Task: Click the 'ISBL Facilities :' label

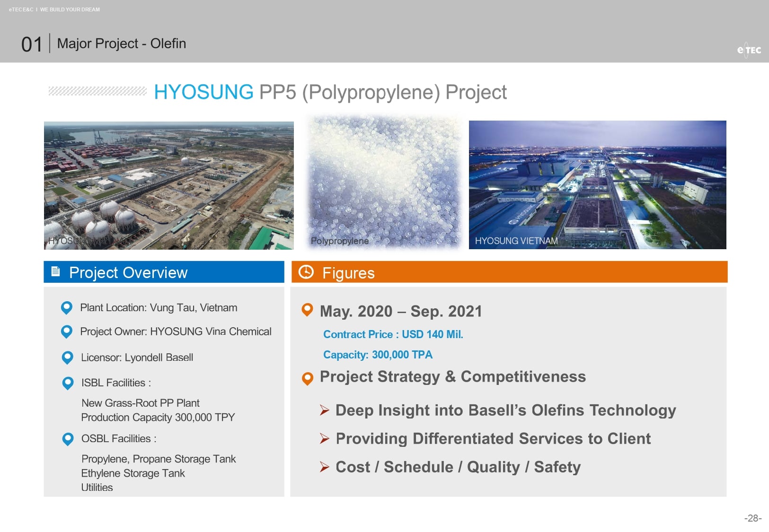Action: (x=116, y=383)
